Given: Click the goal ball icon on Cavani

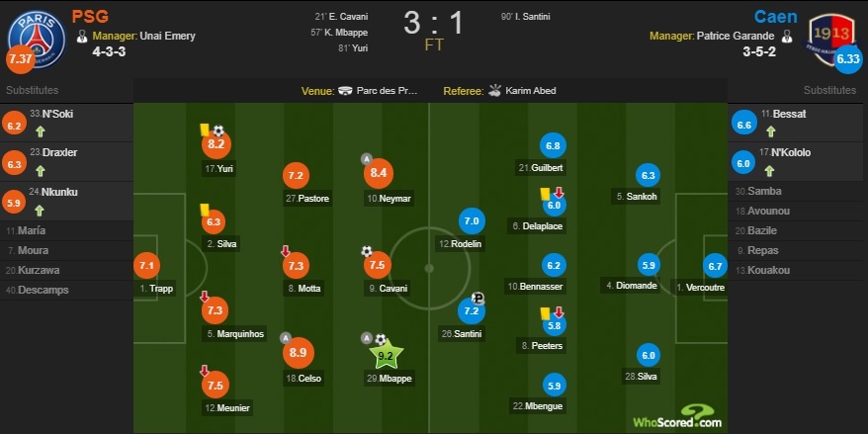Looking at the screenshot, I should click(367, 251).
